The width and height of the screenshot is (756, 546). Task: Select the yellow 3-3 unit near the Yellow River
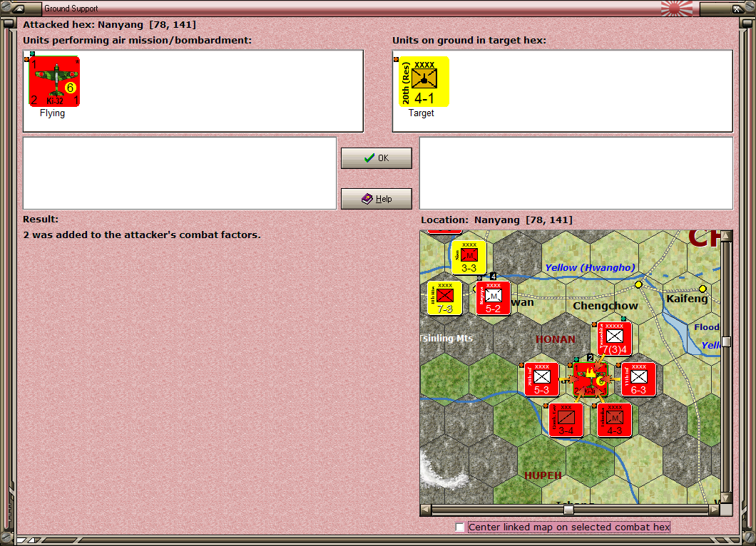pyautogui.click(x=469, y=258)
